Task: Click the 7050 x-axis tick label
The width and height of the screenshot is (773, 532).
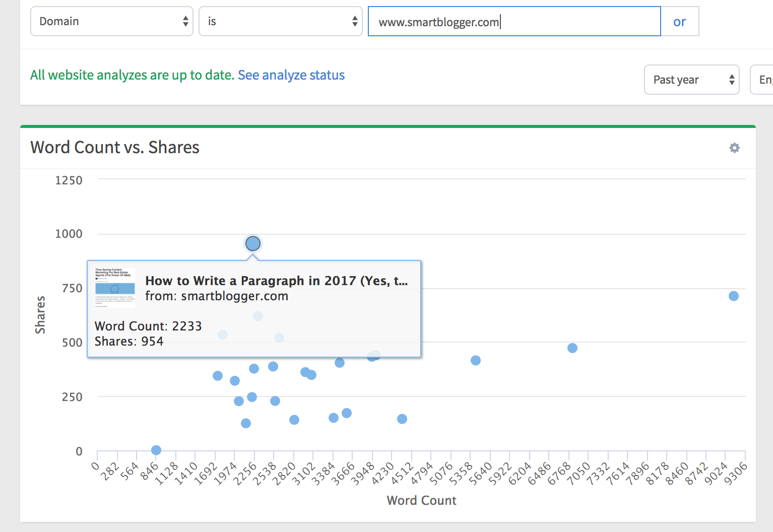Action: point(578,474)
